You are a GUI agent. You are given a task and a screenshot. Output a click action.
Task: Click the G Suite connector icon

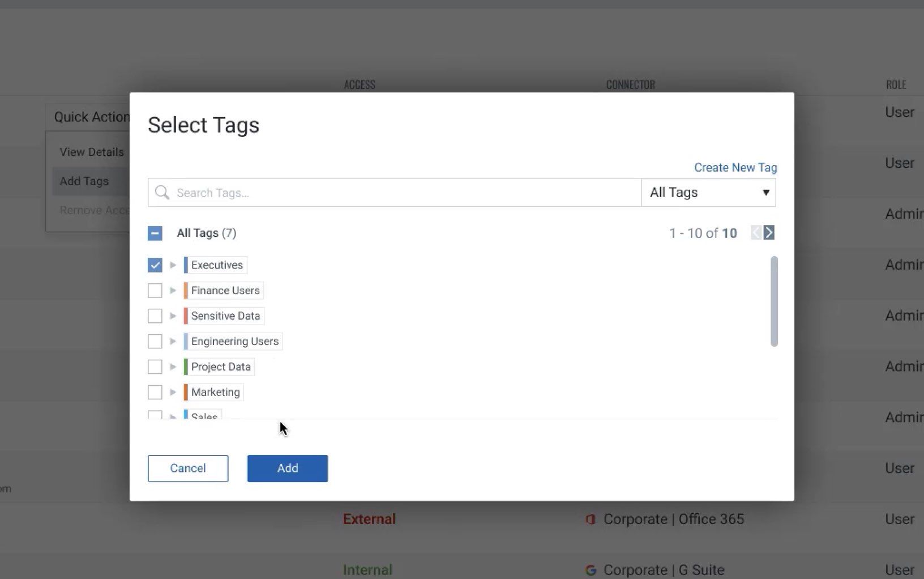591,569
